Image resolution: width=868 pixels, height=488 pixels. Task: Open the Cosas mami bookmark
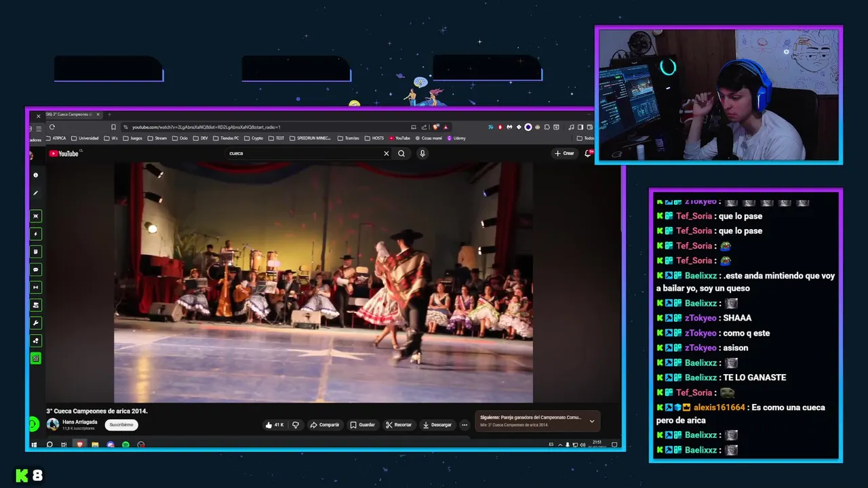[x=429, y=138]
